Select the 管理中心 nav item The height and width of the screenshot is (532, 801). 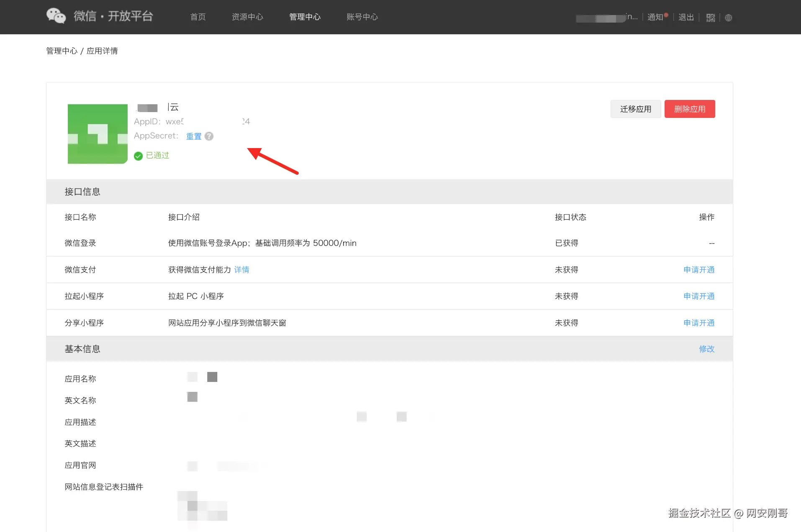[x=305, y=17]
